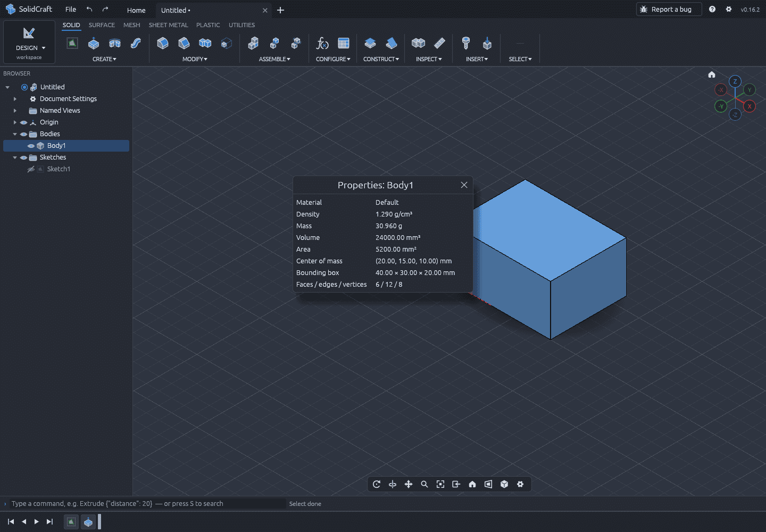The height and width of the screenshot is (532, 766).
Task: Select the Measure ruler icon
Action: coord(439,43)
